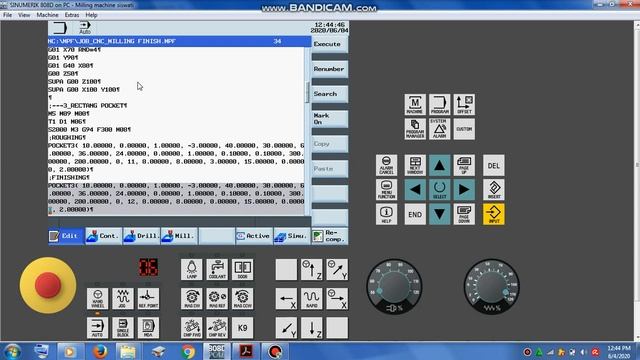640x360 pixels.
Task: Run chip conveyor reverse CHIP REV
Action: pos(217,328)
